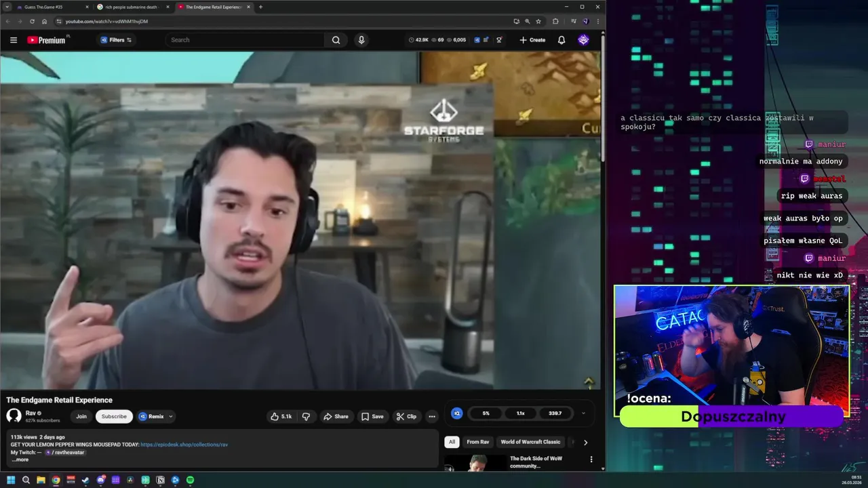
Task: Open Spotify from the taskbar
Action: (190, 480)
